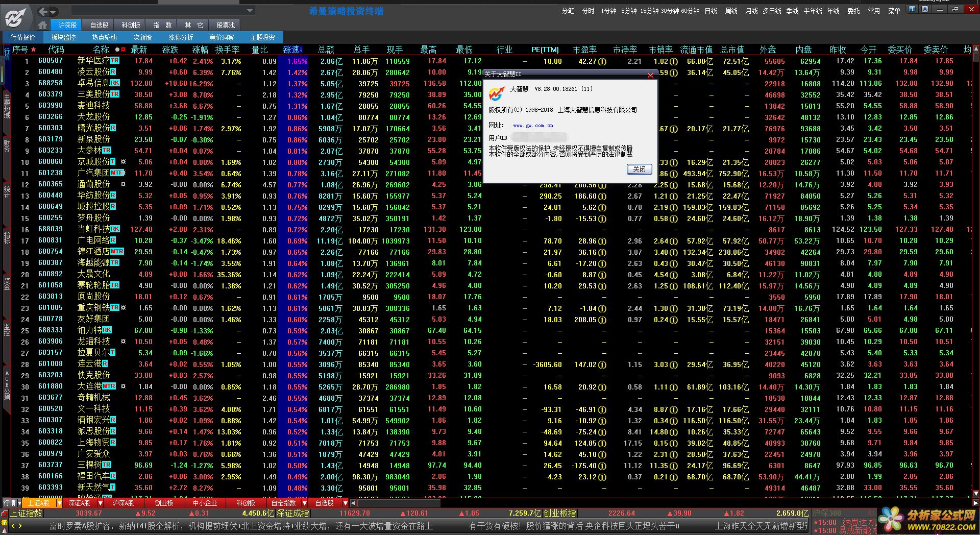The height and width of the screenshot is (535, 980).
Task: Click the 5分钟 chart period button
Action: [x=629, y=11]
